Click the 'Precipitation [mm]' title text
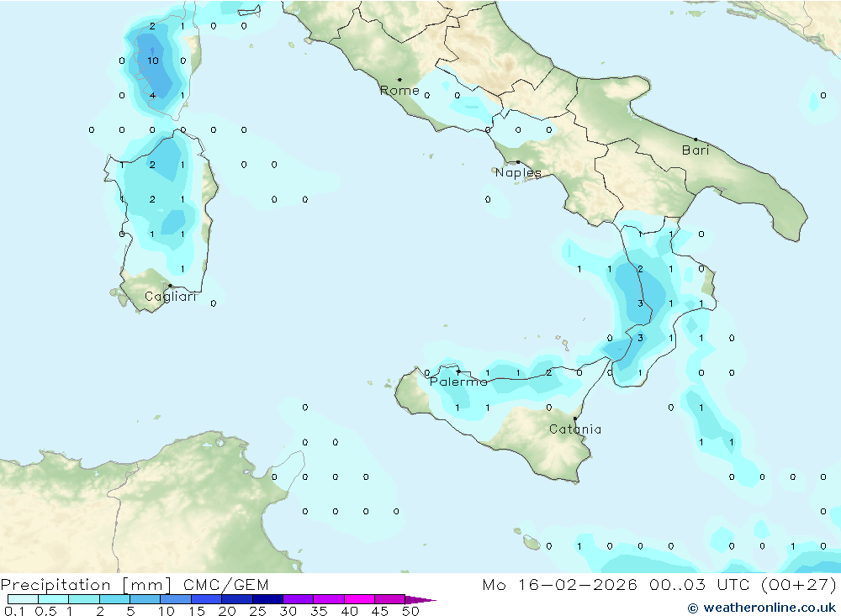Image resolution: width=841 pixels, height=616 pixels. [86, 585]
